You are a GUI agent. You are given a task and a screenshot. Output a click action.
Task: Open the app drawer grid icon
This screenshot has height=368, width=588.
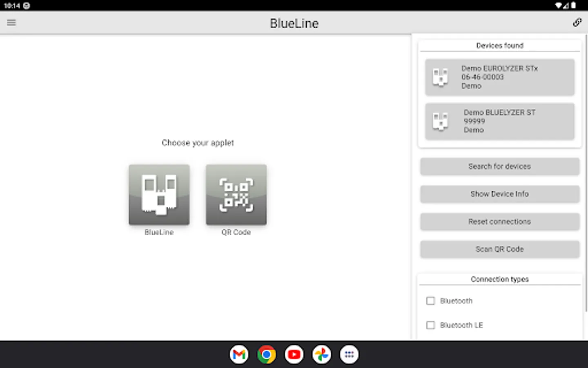(349, 355)
